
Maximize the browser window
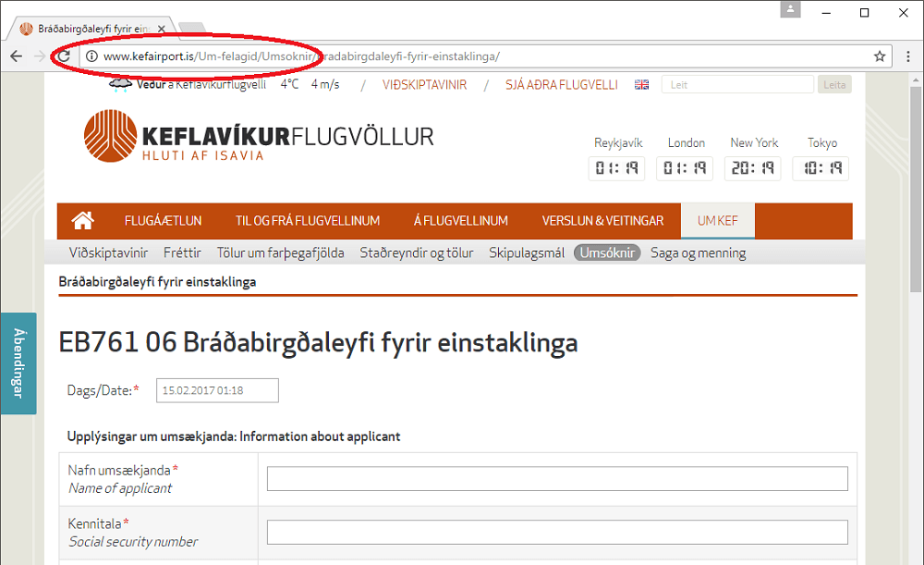[x=865, y=13]
